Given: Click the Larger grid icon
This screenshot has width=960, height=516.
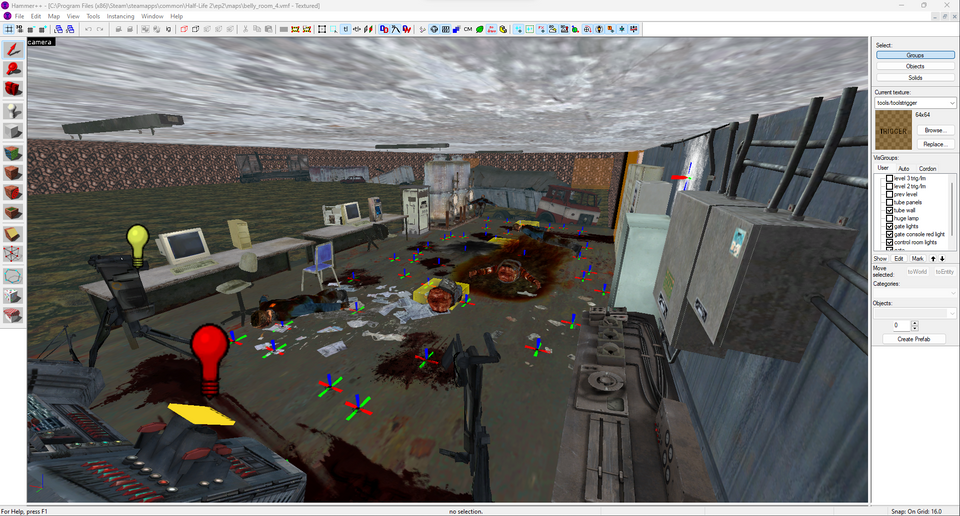Looking at the screenshot, I should point(42,29).
